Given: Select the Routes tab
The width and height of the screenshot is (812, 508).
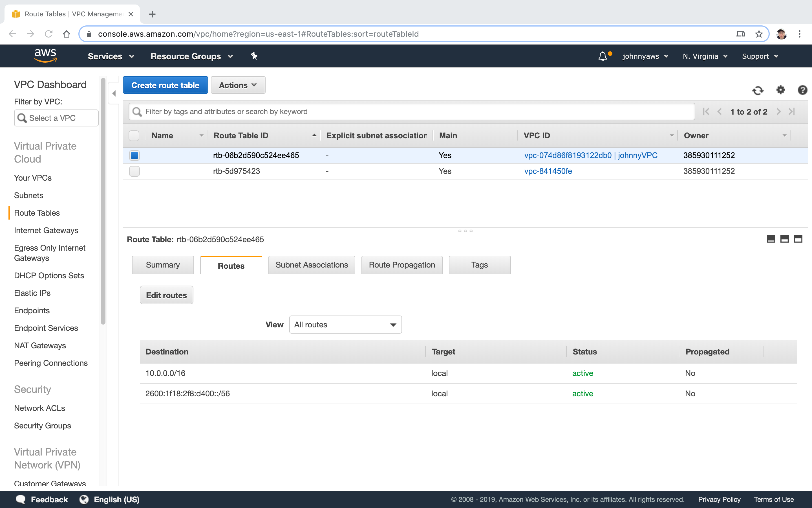Looking at the screenshot, I should point(231,265).
